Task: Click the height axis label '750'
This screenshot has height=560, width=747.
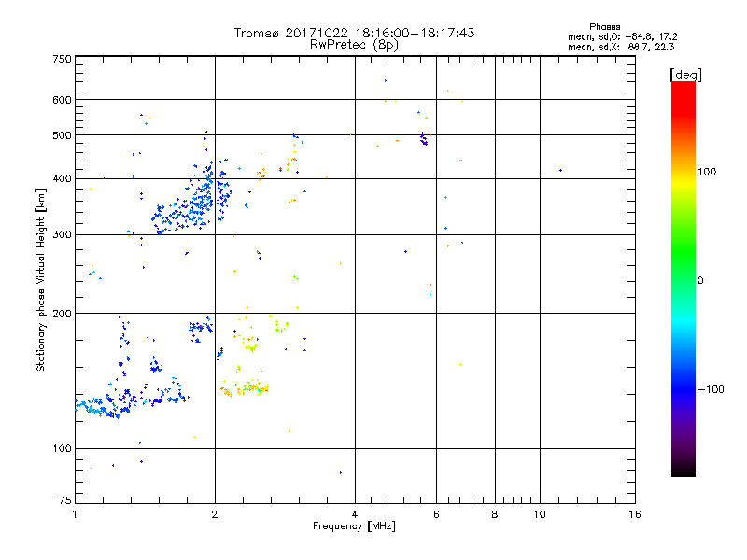Action: click(62, 59)
